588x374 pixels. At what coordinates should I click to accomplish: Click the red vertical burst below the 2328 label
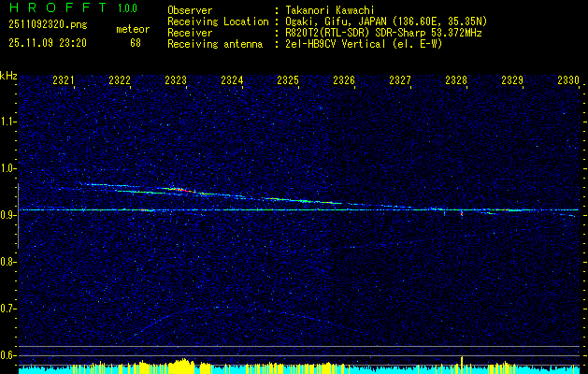pos(462,214)
